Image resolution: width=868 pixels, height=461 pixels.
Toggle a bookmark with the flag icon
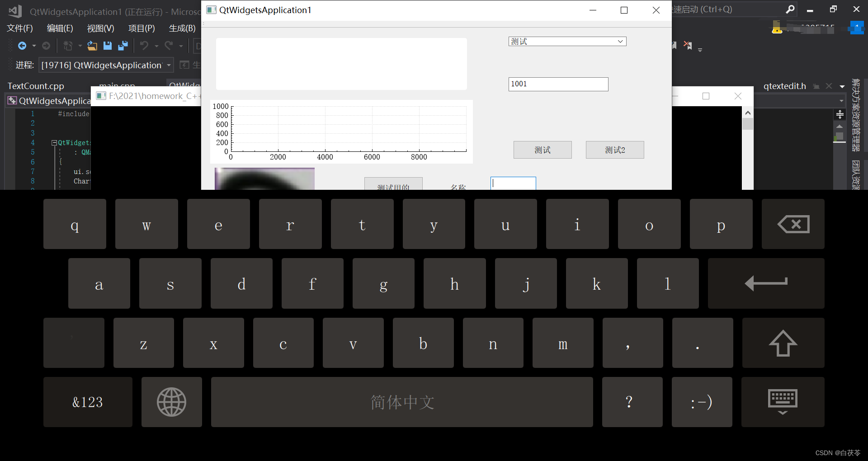coord(673,45)
